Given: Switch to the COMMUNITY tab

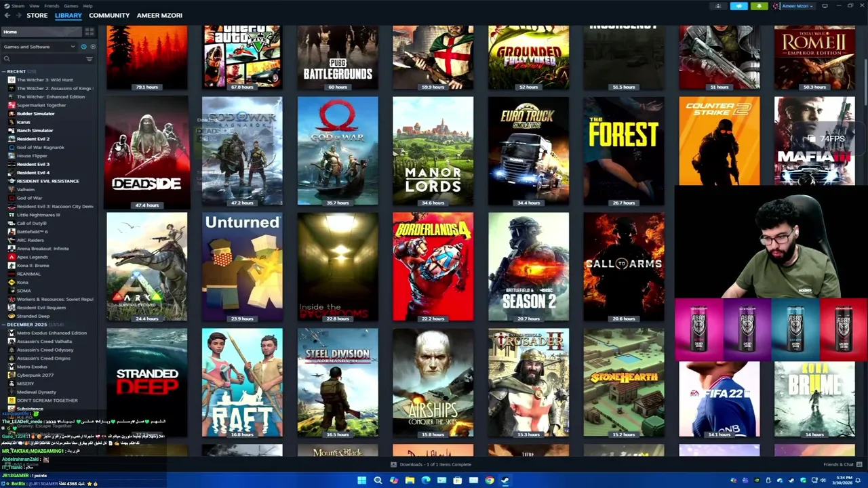Looking at the screenshot, I should tap(109, 15).
